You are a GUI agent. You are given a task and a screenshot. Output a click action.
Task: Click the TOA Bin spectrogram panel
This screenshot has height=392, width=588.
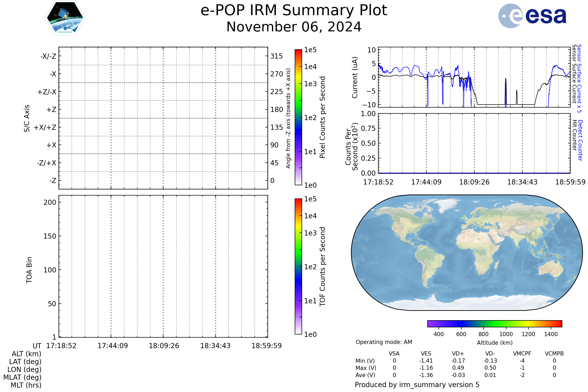coord(163,266)
